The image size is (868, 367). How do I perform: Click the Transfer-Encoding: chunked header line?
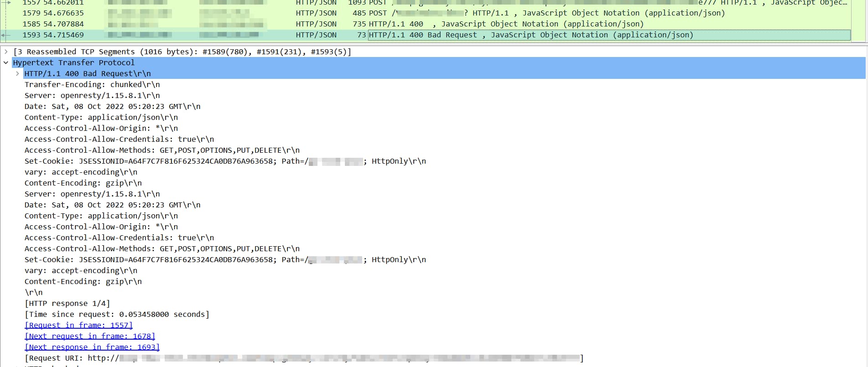point(92,84)
